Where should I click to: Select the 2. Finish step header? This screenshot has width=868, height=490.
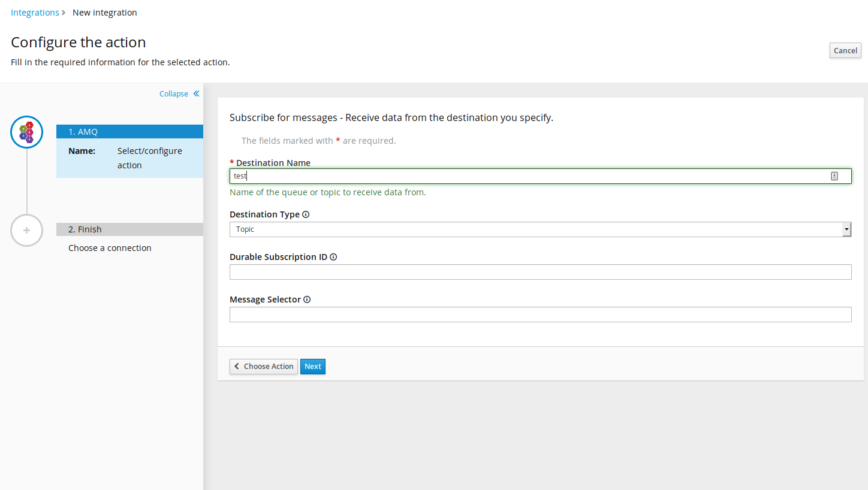click(129, 229)
